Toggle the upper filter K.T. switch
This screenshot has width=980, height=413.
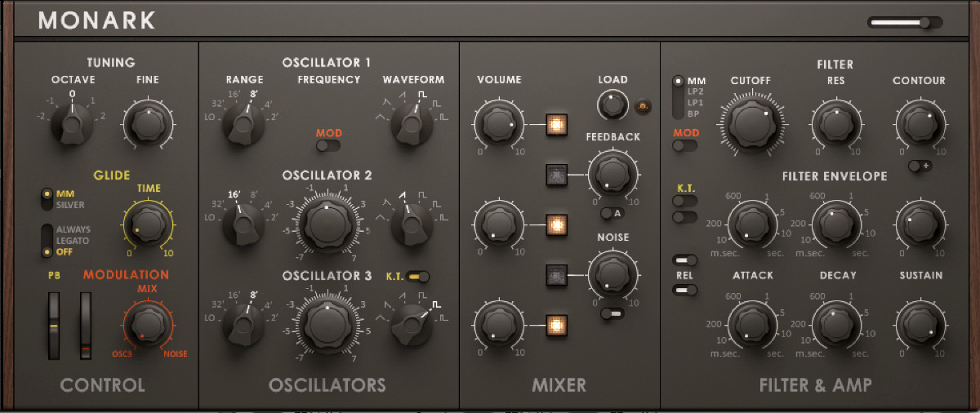tap(684, 201)
